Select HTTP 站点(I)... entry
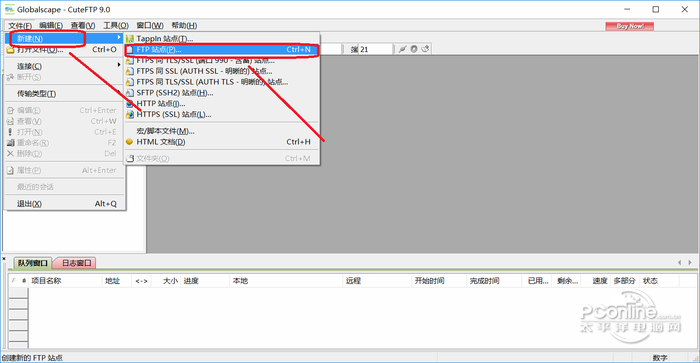The width and height of the screenshot is (700, 363). coord(221,104)
